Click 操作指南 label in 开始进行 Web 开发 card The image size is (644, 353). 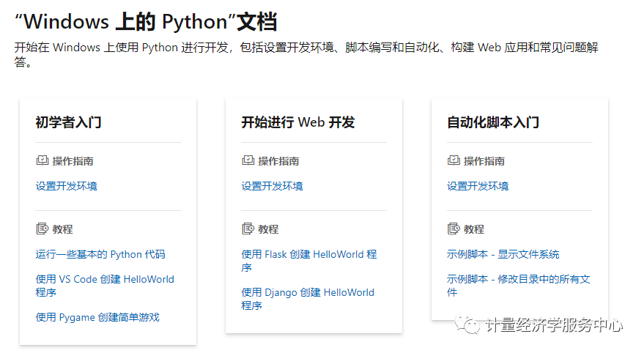pyautogui.click(x=279, y=161)
